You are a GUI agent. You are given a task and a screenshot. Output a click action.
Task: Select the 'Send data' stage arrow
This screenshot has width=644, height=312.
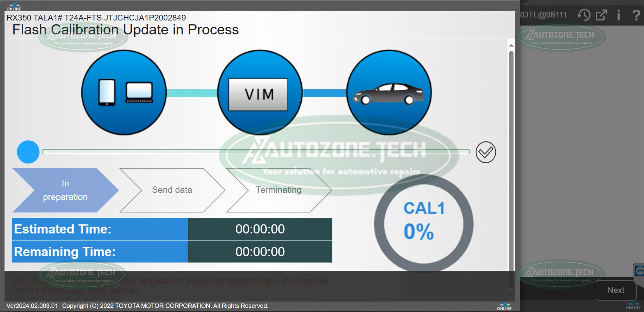pyautogui.click(x=172, y=190)
